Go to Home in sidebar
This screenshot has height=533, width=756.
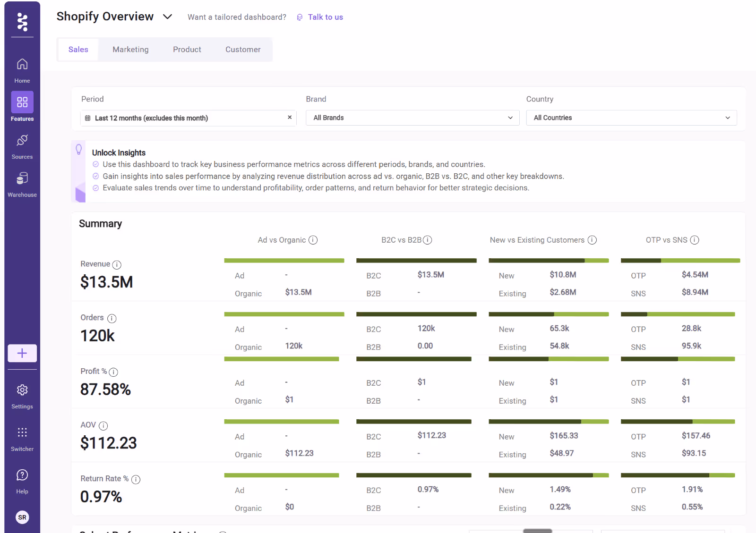22,70
